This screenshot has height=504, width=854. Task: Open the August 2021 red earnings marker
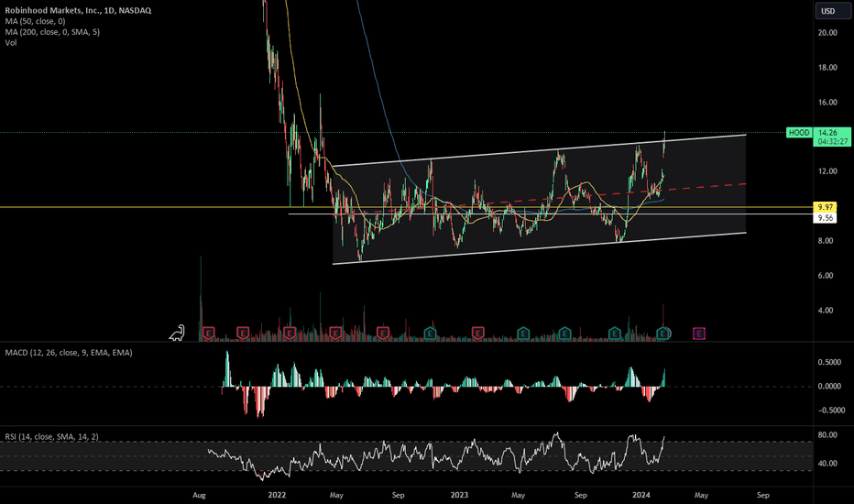(x=208, y=333)
